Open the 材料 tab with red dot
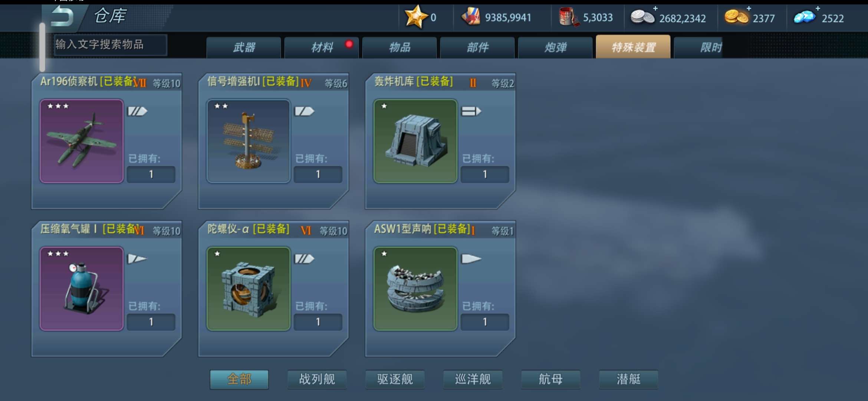Screen dimensions: 868x401 pos(322,47)
